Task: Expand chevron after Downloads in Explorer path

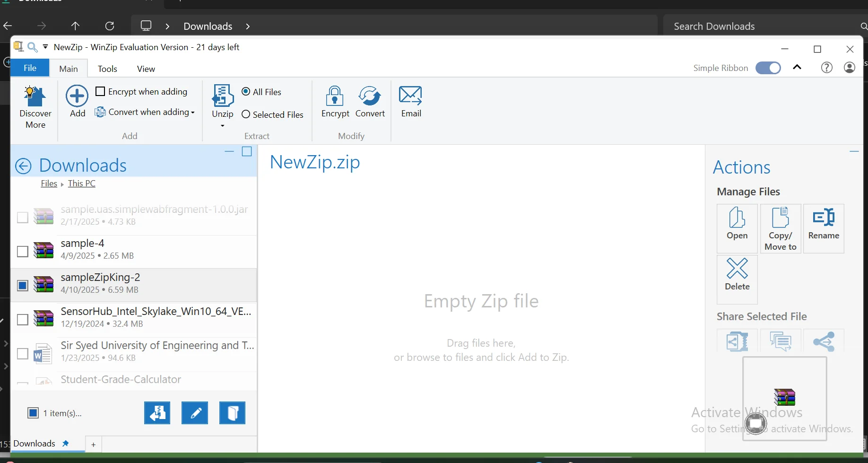Action: click(x=248, y=26)
